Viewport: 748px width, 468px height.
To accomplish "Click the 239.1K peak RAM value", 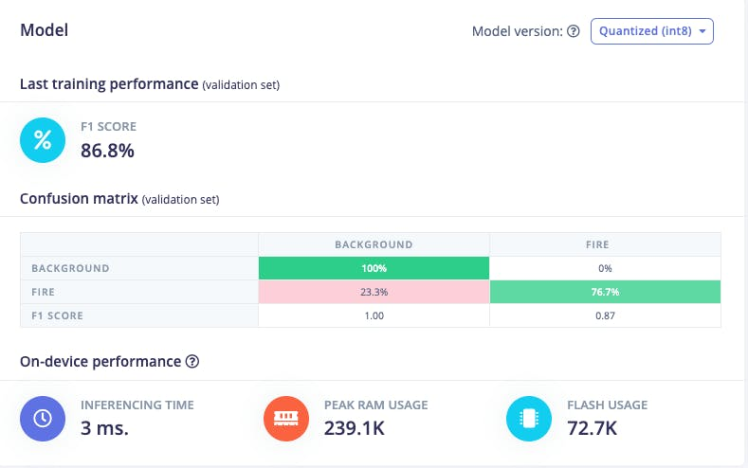I will (356, 428).
